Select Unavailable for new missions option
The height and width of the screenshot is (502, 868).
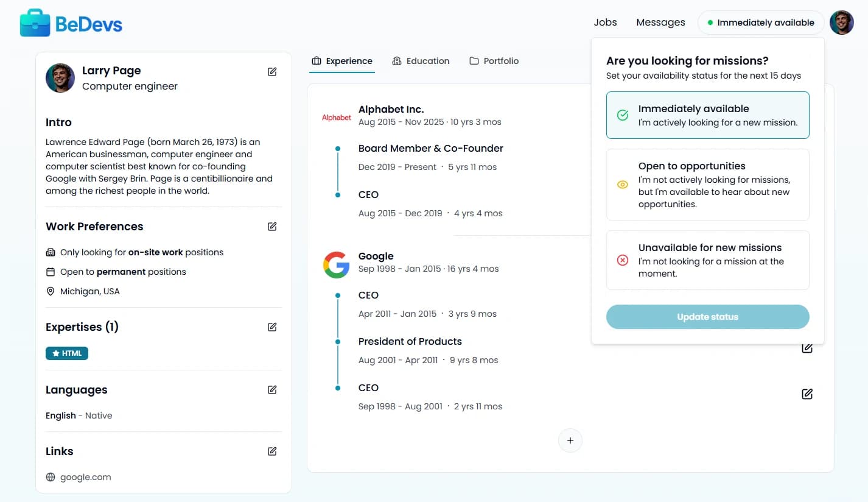pos(707,260)
